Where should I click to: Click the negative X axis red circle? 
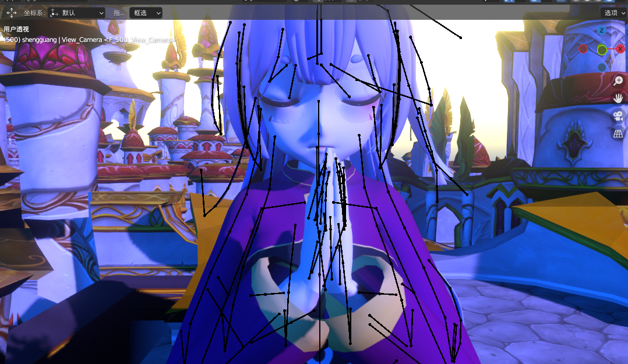coord(583,49)
